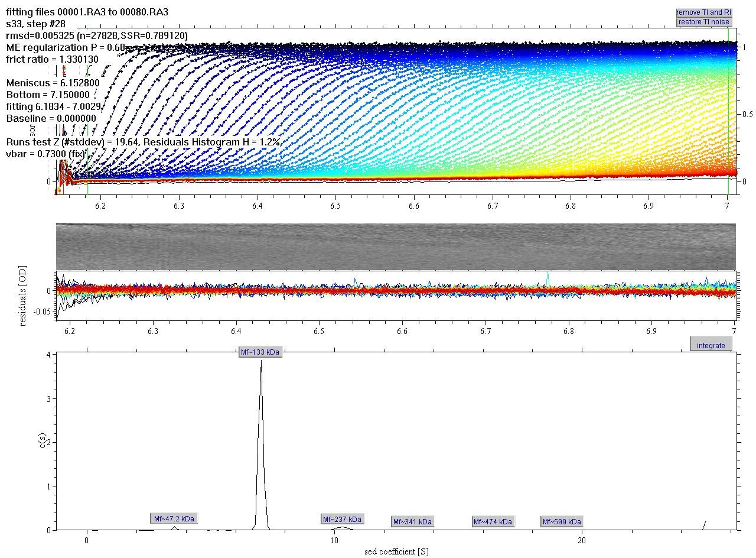Click the 'sed coefficient [S]' axis label
This screenshot has width=756, height=558.
(x=396, y=552)
